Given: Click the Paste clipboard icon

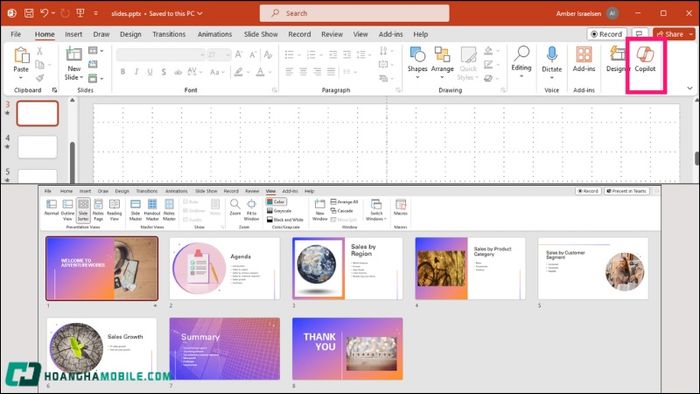Looking at the screenshot, I should click(x=21, y=55).
